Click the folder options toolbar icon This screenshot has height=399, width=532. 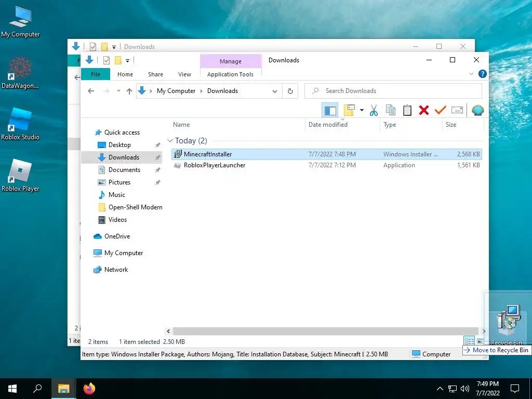tap(349, 110)
